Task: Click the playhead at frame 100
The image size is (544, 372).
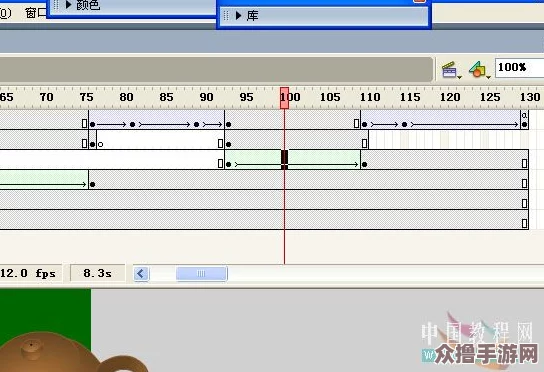Action: pyautogui.click(x=284, y=98)
